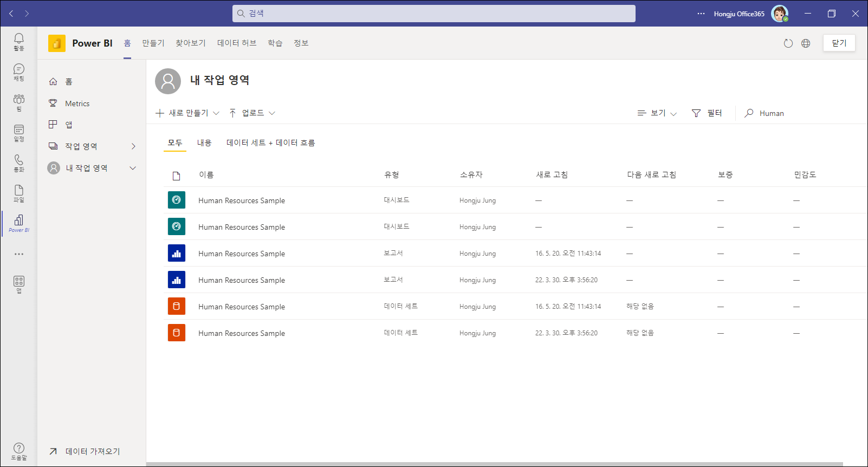Click the blue report icon dated 22. 3. 30.
The width and height of the screenshot is (868, 467).
point(177,280)
